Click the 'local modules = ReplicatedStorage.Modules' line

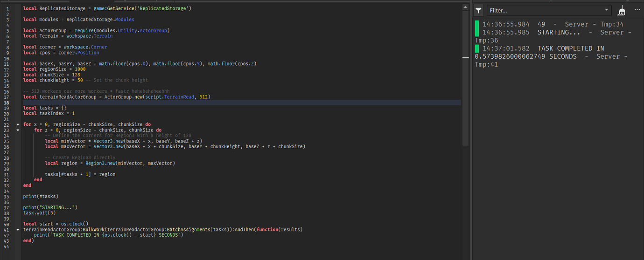tap(79, 20)
